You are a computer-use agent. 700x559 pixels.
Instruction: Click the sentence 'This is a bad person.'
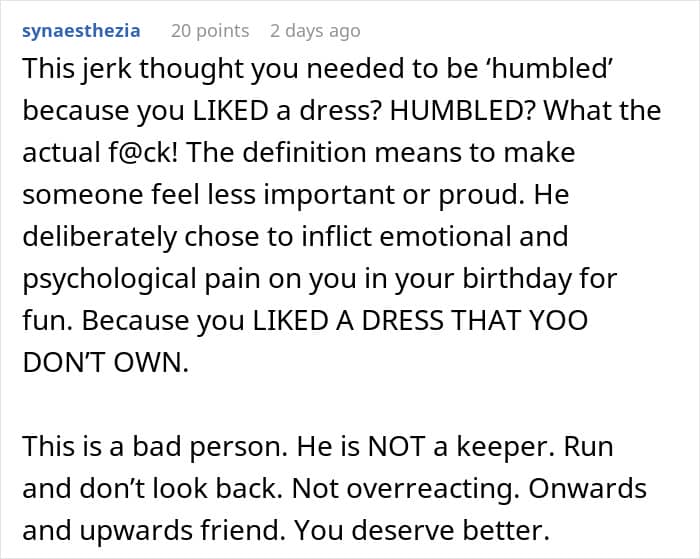point(155,447)
